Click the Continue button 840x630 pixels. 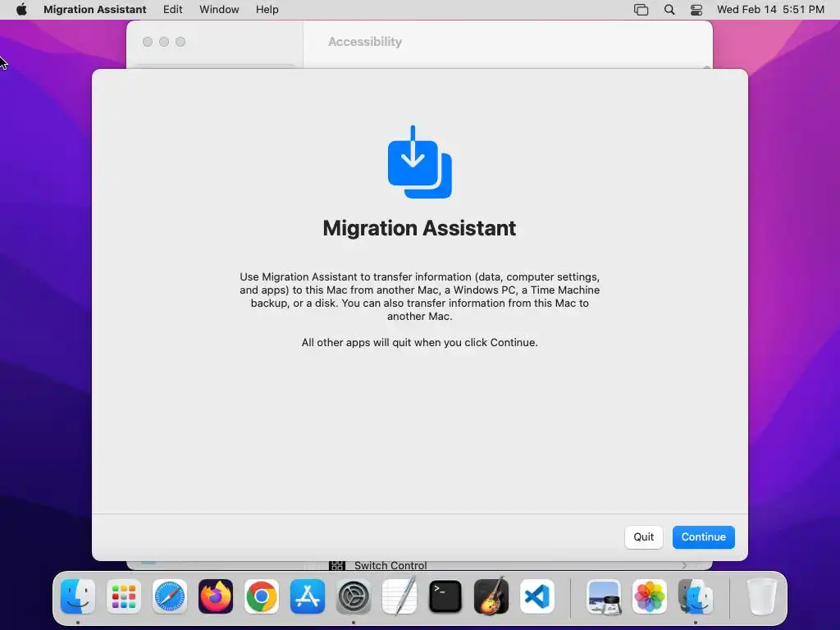[703, 536]
